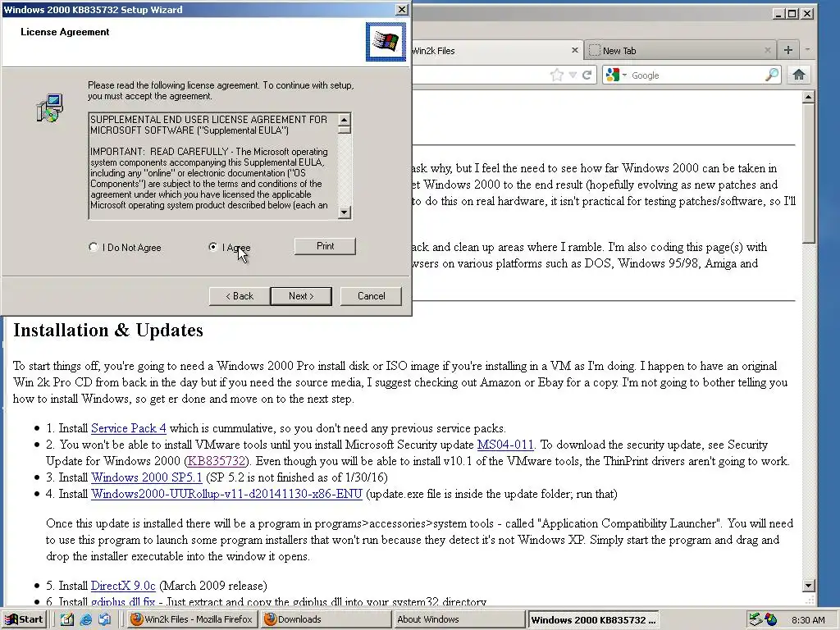The image size is (840, 630).
Task: Switch to Windows 2000 KB835732 taskbar button
Action: point(593,620)
